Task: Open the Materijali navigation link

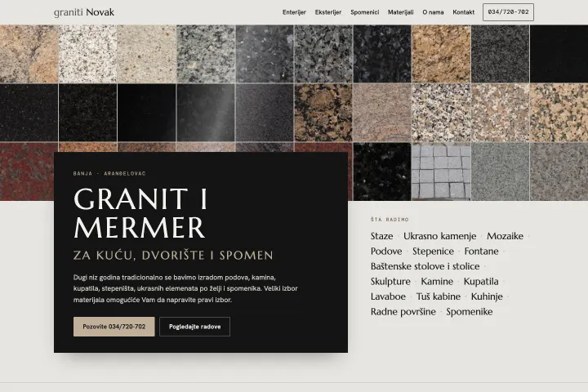Action: (x=400, y=12)
